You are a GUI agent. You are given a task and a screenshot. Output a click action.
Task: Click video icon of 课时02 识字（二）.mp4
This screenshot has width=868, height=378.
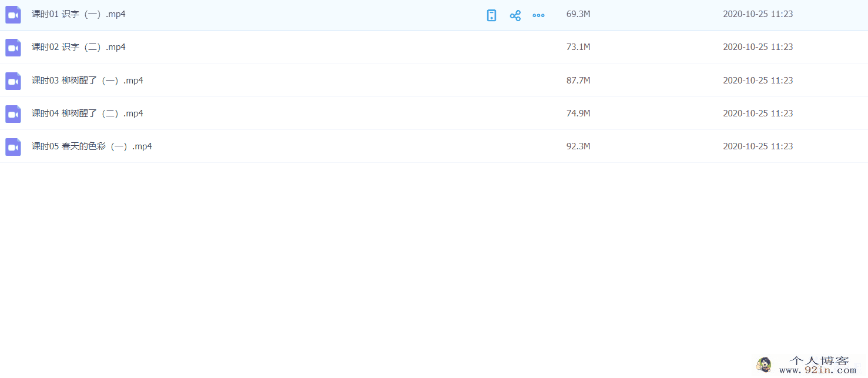[13, 48]
